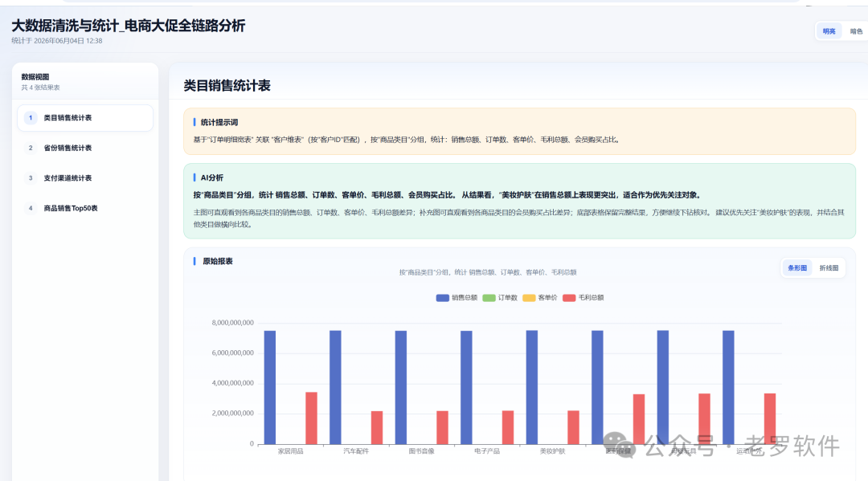Screen dimensions: 868x481
Task: Click the 家居用品 blue sales bar
Action: pyautogui.click(x=269, y=388)
